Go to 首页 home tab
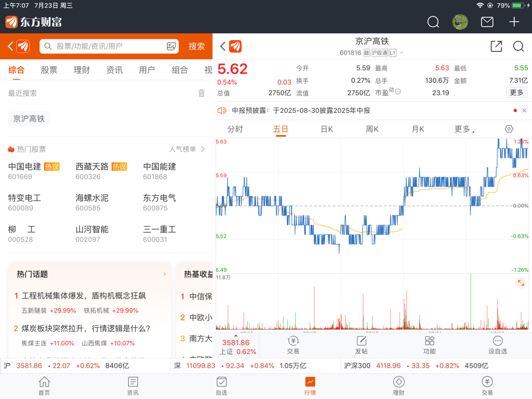532x399 pixels. point(44,386)
